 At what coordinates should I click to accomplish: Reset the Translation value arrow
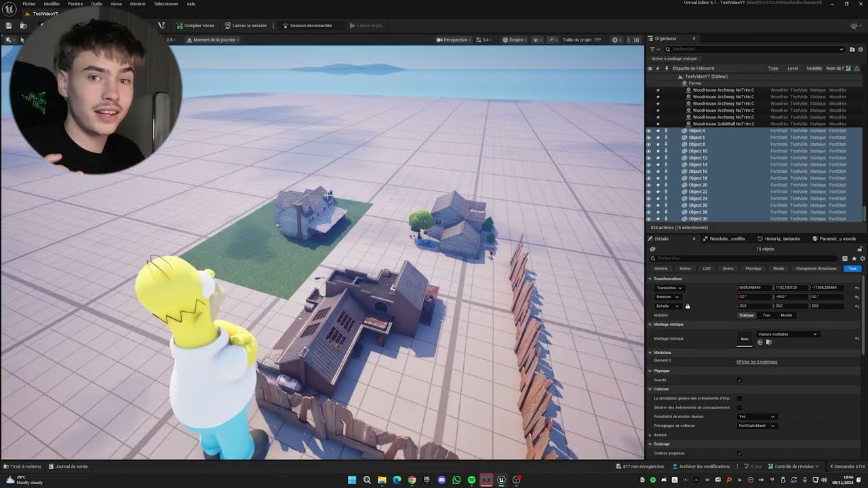coord(857,288)
